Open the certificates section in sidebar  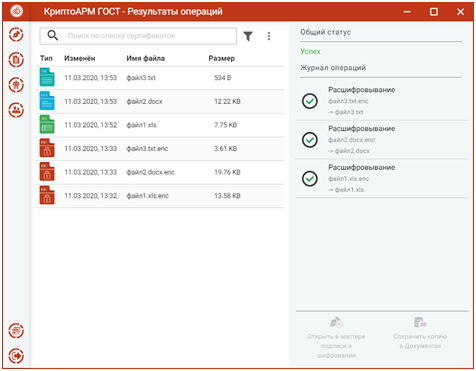(x=16, y=85)
